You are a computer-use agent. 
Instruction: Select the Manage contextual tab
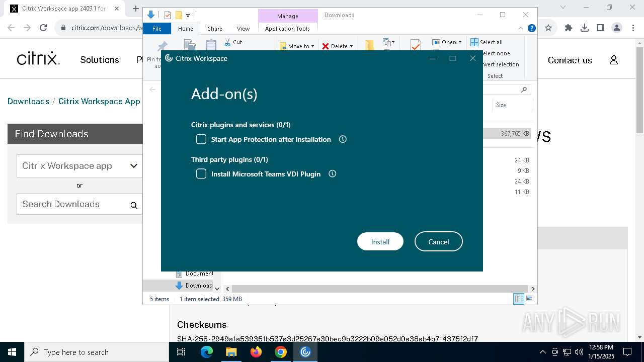287,16
